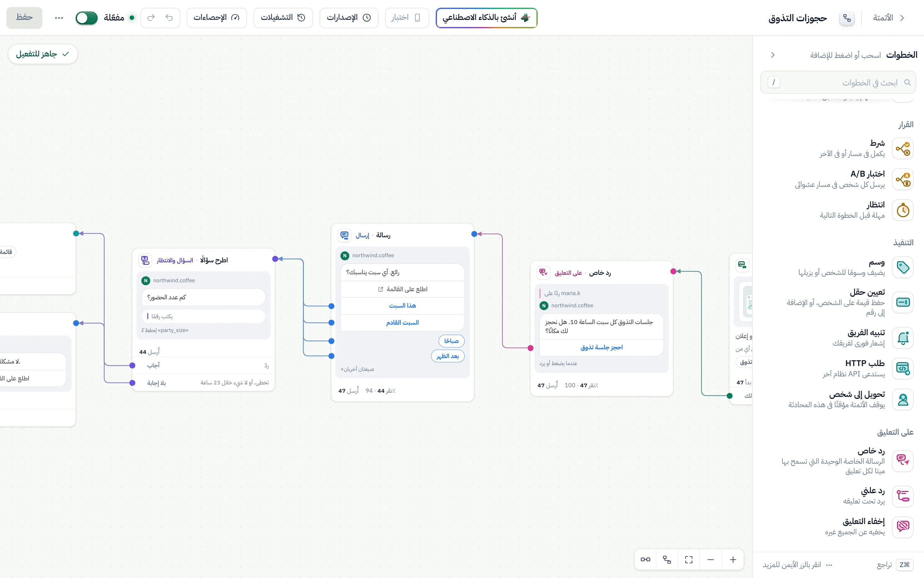The width and height of the screenshot is (924, 578).
Task: Click the حفظ save button
Action: (x=24, y=18)
